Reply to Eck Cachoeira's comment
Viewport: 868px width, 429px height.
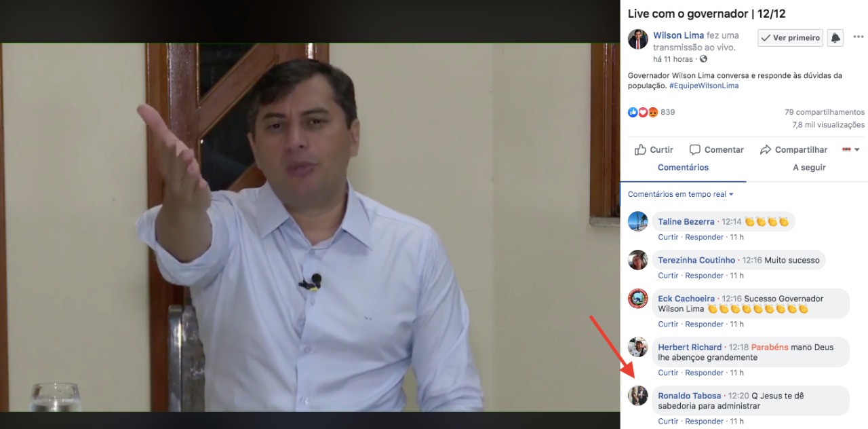pyautogui.click(x=704, y=324)
